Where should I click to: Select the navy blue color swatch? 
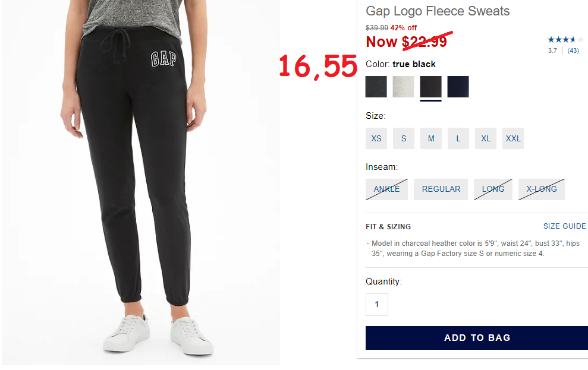458,87
